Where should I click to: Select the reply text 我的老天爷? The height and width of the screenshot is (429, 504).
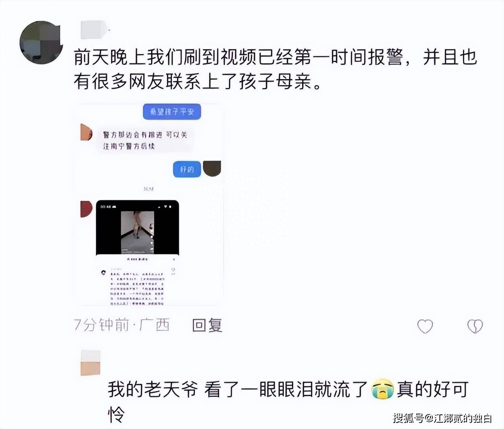(153, 390)
